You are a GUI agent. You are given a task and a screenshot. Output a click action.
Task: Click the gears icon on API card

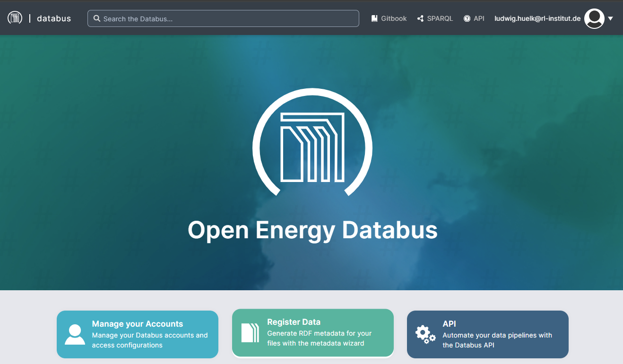click(x=425, y=335)
